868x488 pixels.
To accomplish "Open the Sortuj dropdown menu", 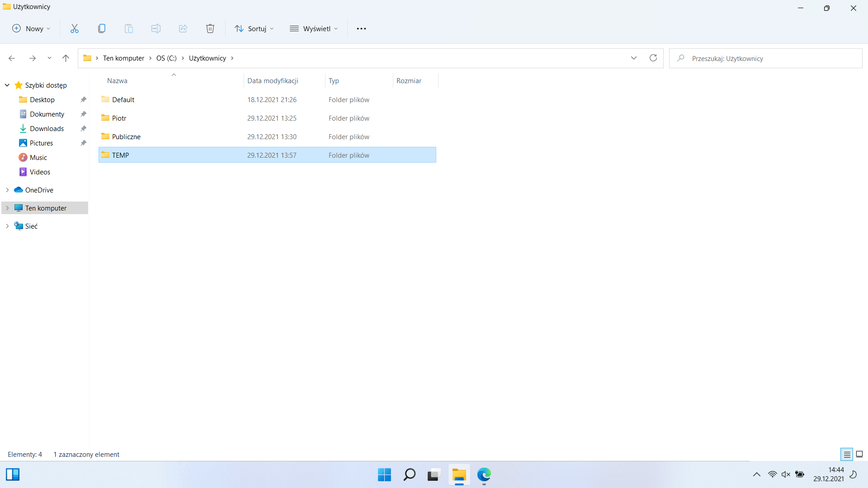I will tap(254, 28).
